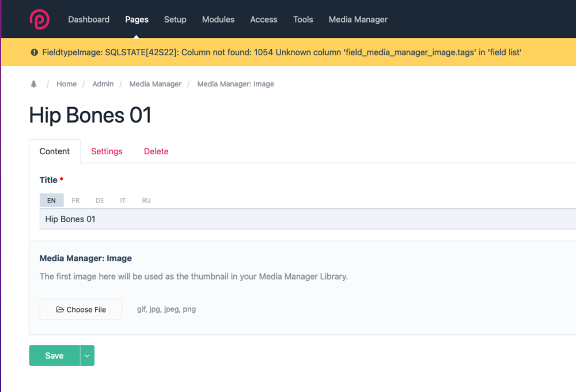This screenshot has height=392, width=576.
Task: Expand the Save button dropdown arrow
Action: pyautogui.click(x=87, y=356)
